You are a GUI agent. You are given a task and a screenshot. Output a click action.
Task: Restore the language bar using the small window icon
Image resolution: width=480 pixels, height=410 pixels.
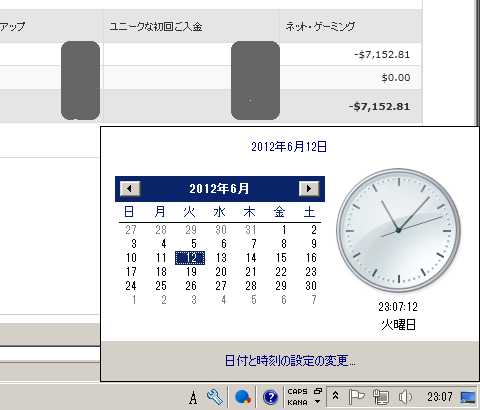pyautogui.click(x=318, y=391)
